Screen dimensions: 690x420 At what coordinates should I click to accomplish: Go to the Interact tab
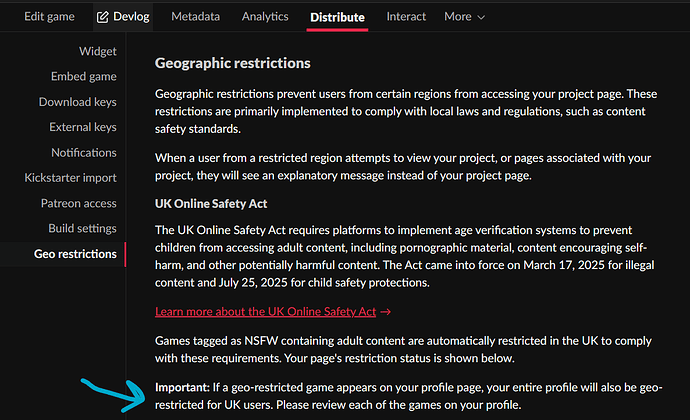406,17
